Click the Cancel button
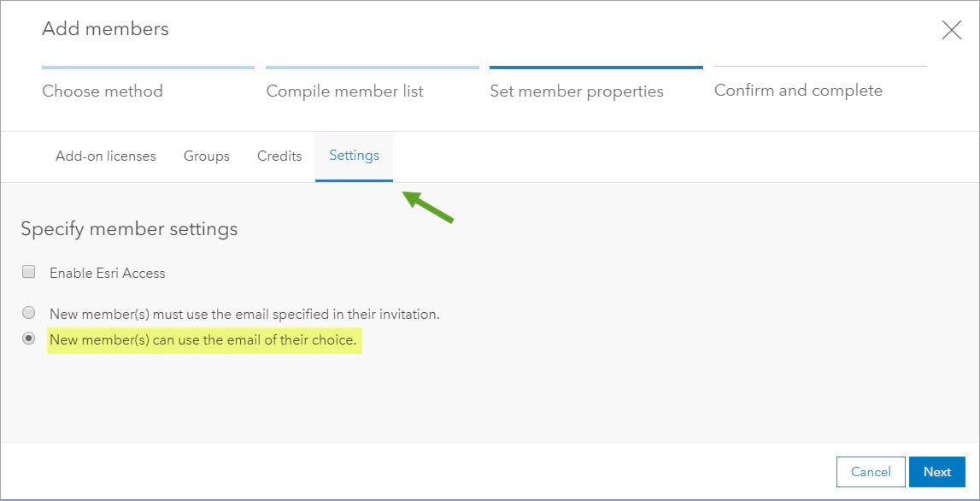Viewport: 980px width, 501px height. (x=871, y=472)
